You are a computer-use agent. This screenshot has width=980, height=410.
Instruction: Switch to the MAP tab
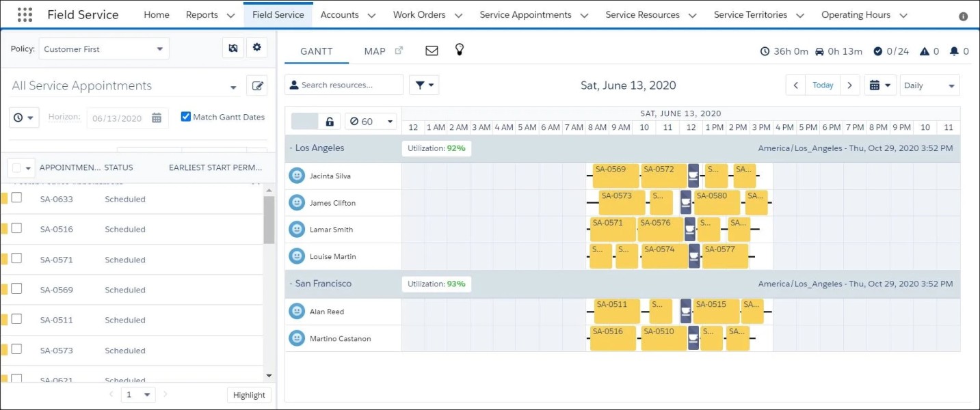point(375,51)
